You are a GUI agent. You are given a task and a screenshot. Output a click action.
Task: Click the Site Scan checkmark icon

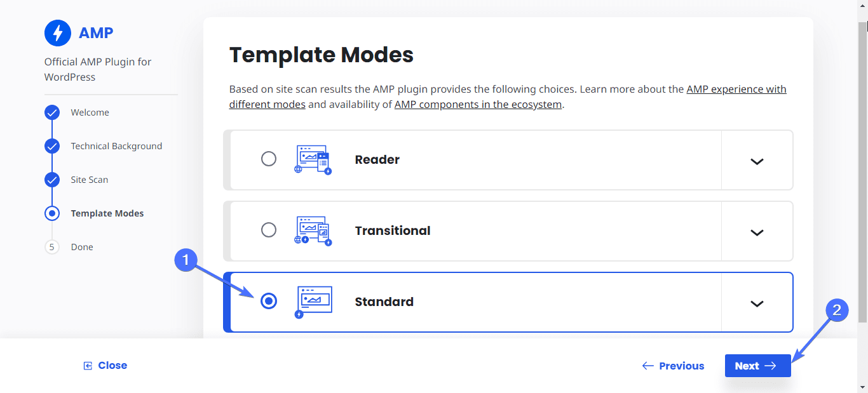52,180
